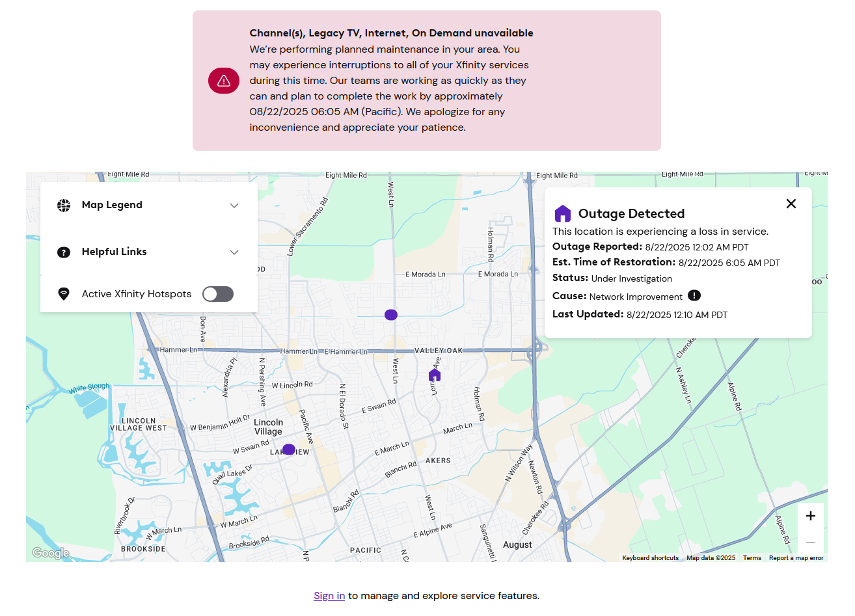Viewport: 855px width, 616px height.
Task: Click the August label on the map
Action: click(x=517, y=545)
